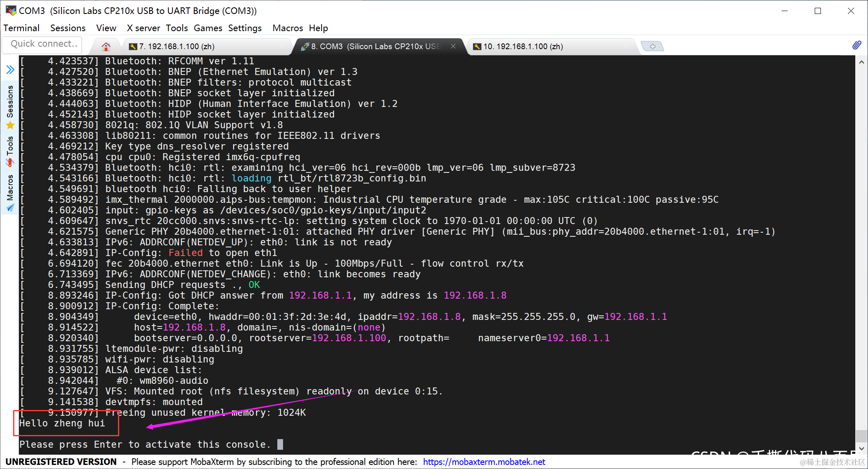868x469 pixels.
Task: Click the home tab house icon
Action: pos(106,47)
